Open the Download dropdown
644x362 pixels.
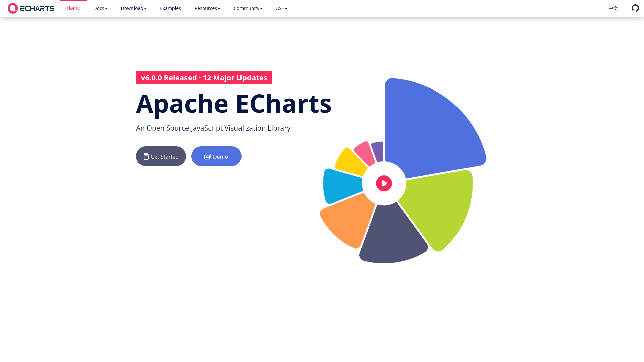(x=133, y=8)
